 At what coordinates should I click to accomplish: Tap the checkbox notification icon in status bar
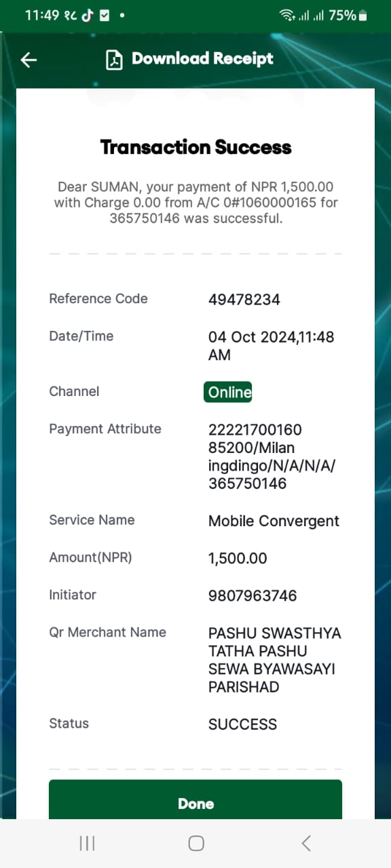pos(105,15)
